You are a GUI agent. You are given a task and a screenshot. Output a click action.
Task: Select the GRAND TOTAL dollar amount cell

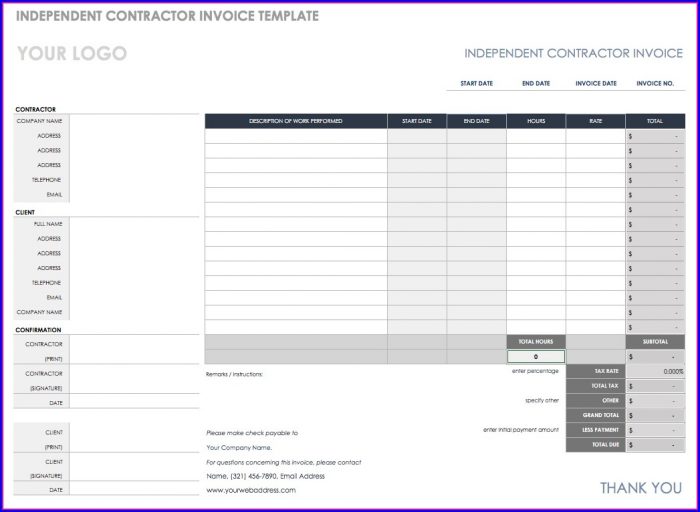[x=655, y=416]
